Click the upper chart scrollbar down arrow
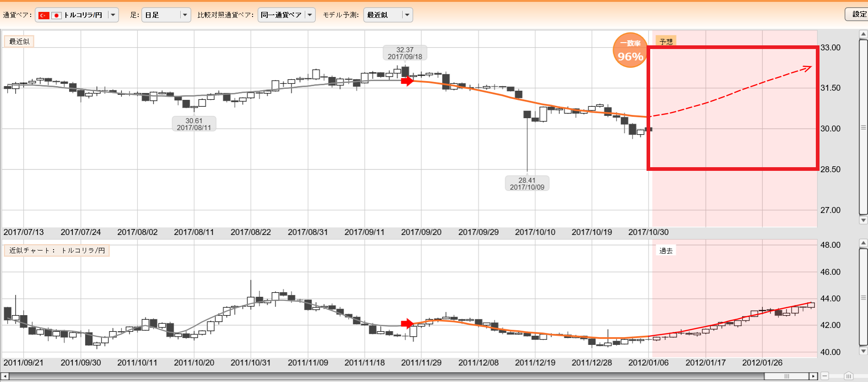Screen dimensions: 868x382 click(863, 220)
